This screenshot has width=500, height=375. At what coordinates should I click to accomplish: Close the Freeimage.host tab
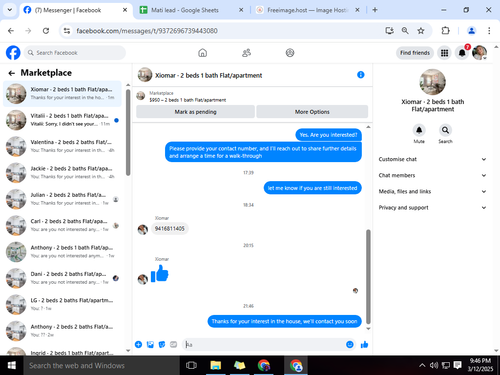[357, 10]
